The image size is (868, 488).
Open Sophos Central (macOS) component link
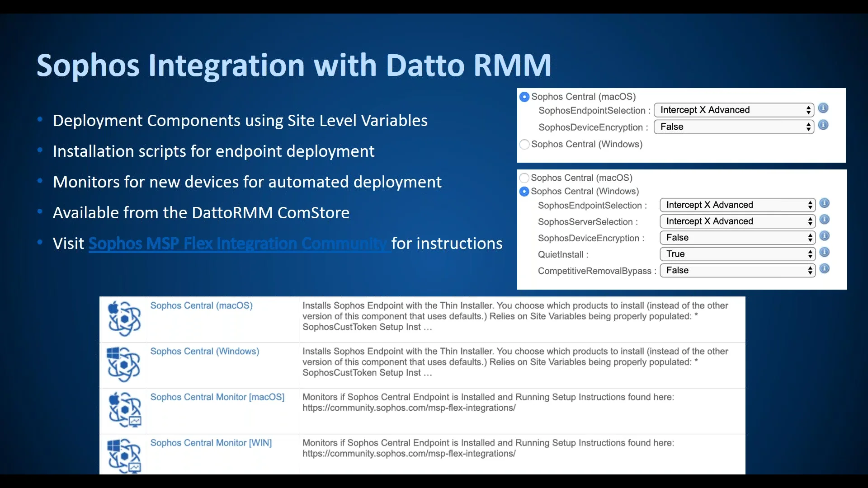(201, 305)
